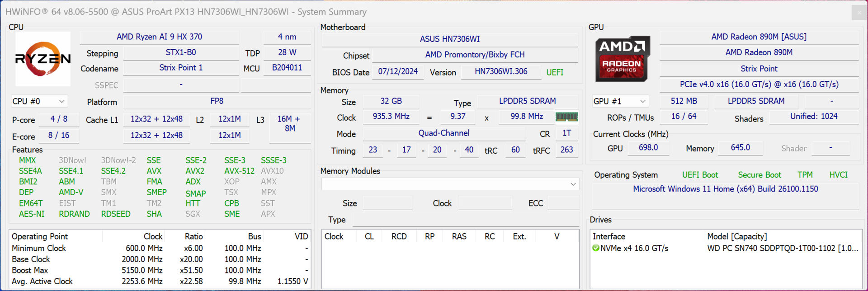Click the AMD Radeon Graphics logo
The width and height of the screenshot is (868, 291).
623,59
